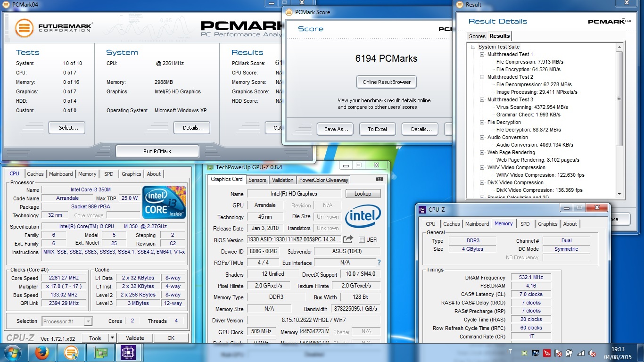Click the Details button under System
Viewport: 644px width, 362px height.
192,128
